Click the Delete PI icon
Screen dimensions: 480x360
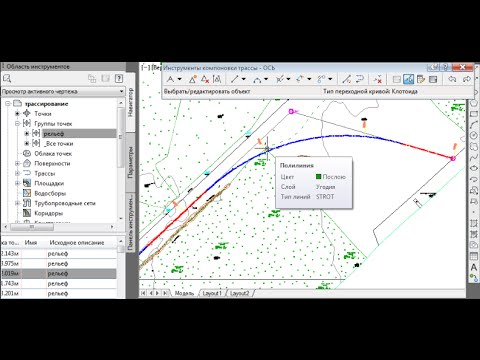(205, 79)
